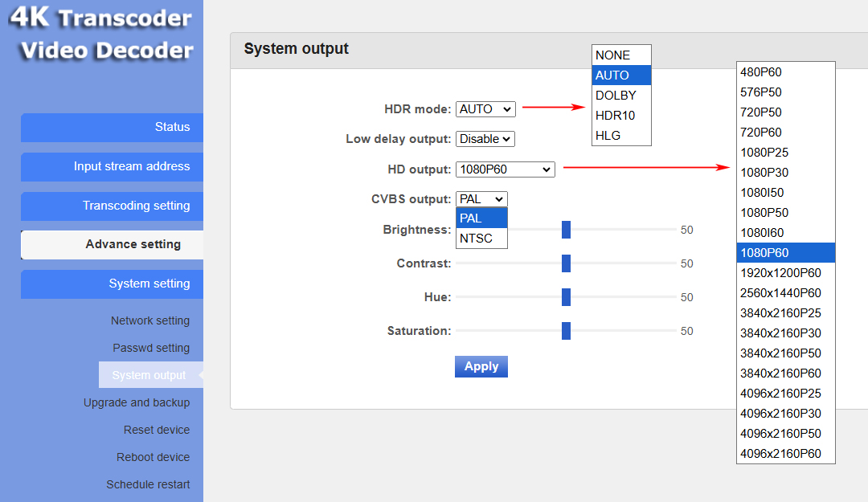Open Upgrade and backup page
This screenshot has height=502, width=868.
(137, 402)
